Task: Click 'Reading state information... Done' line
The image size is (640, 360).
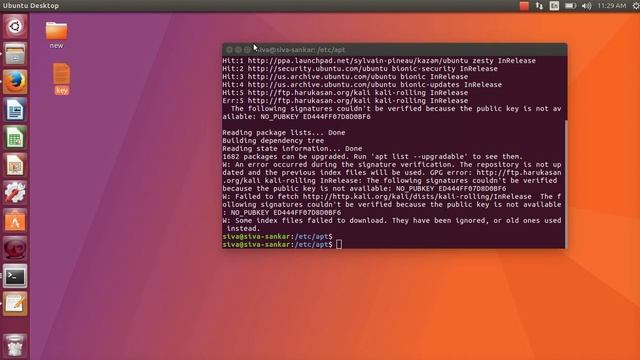Action: pos(292,149)
